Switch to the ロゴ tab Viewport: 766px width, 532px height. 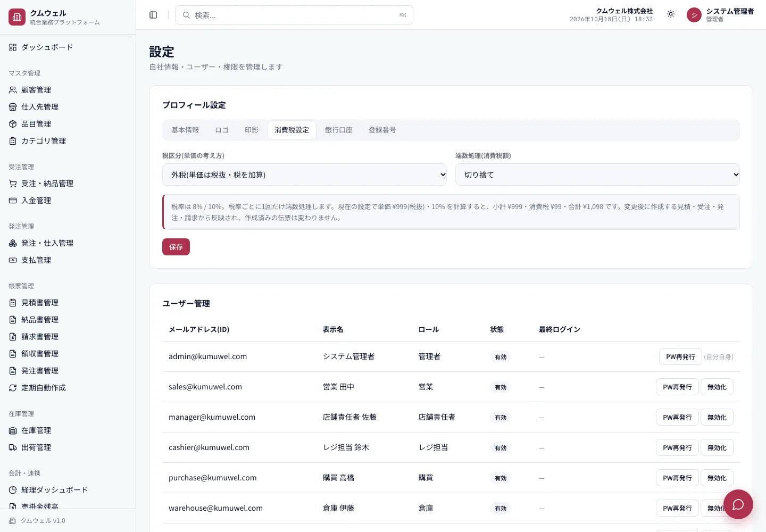pos(222,130)
